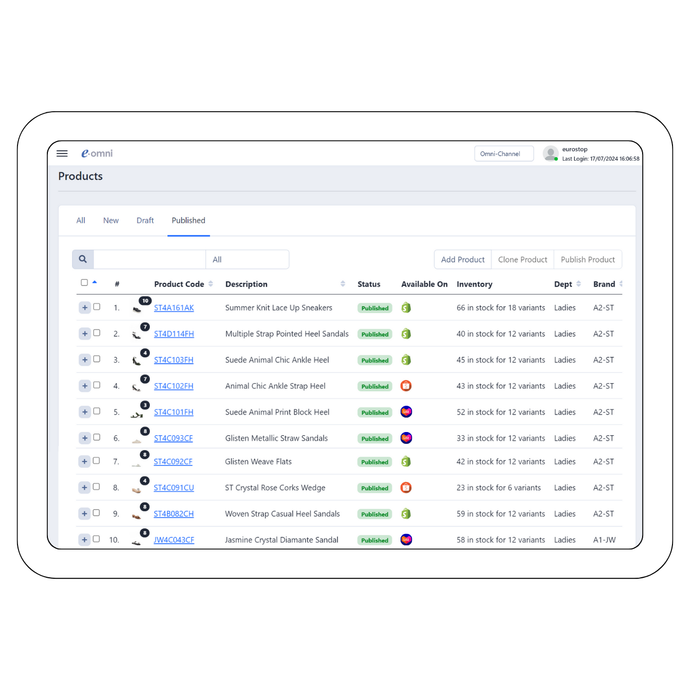This screenshot has height=690, width=690.
Task: Click the product search input field
Action: pyautogui.click(x=149, y=260)
